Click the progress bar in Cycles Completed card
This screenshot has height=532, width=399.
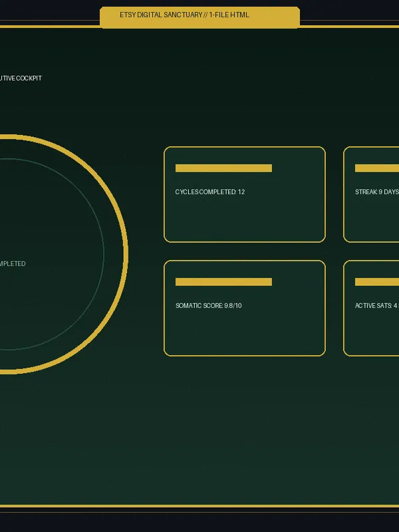pos(223,168)
